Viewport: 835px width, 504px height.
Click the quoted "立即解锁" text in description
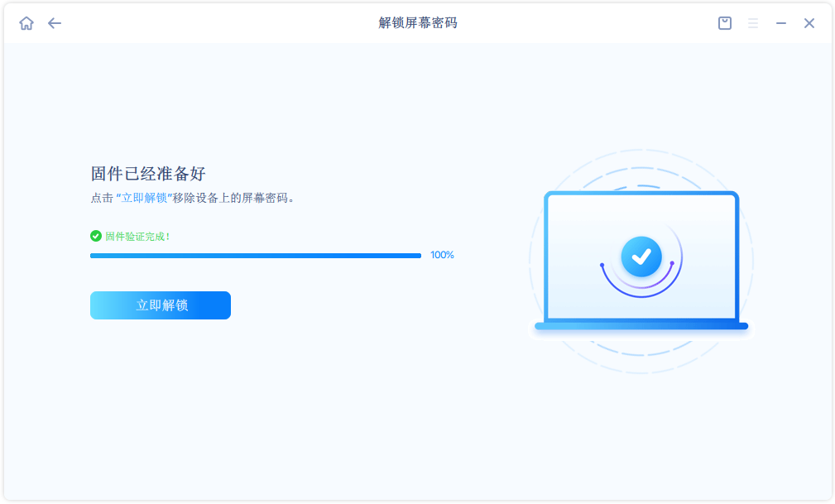click(144, 199)
